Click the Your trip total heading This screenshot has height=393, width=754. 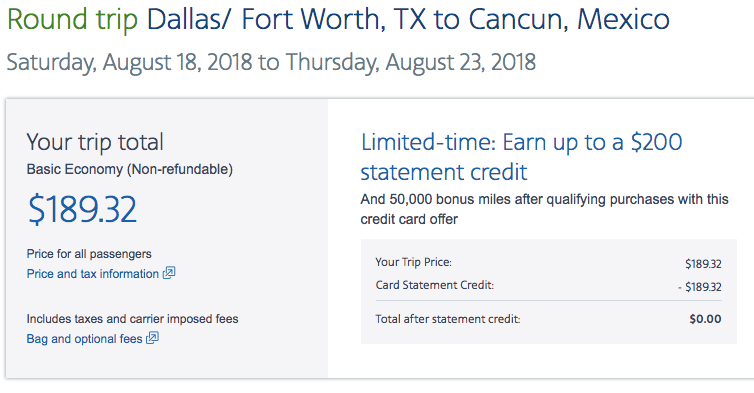click(95, 142)
